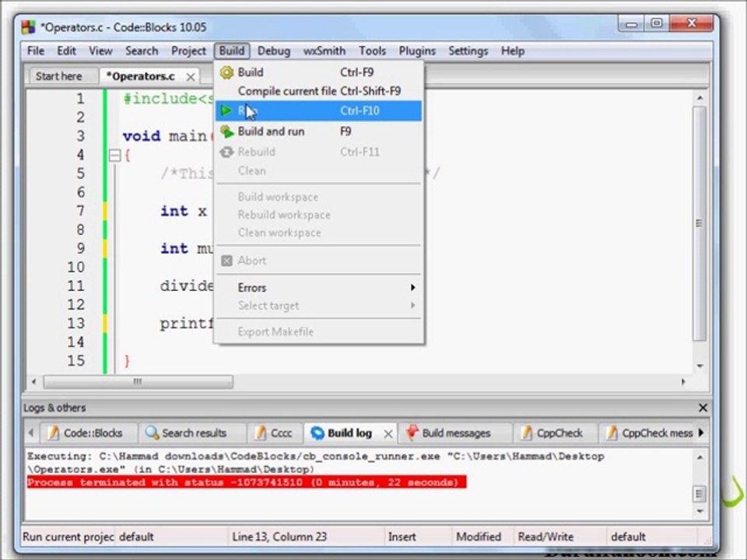Image resolution: width=747 pixels, height=560 pixels.
Task: Click the editor vertical scrollbar thumb
Action: pyautogui.click(x=700, y=223)
